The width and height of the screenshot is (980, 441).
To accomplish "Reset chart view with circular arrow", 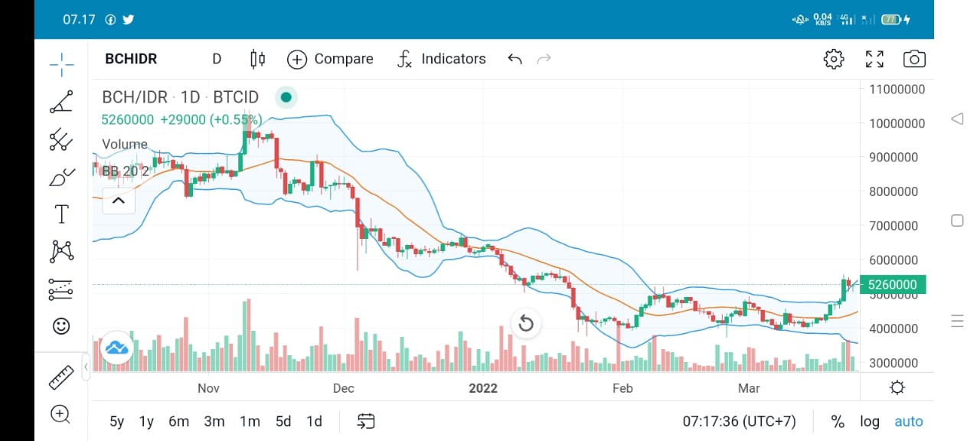I will pos(526,324).
